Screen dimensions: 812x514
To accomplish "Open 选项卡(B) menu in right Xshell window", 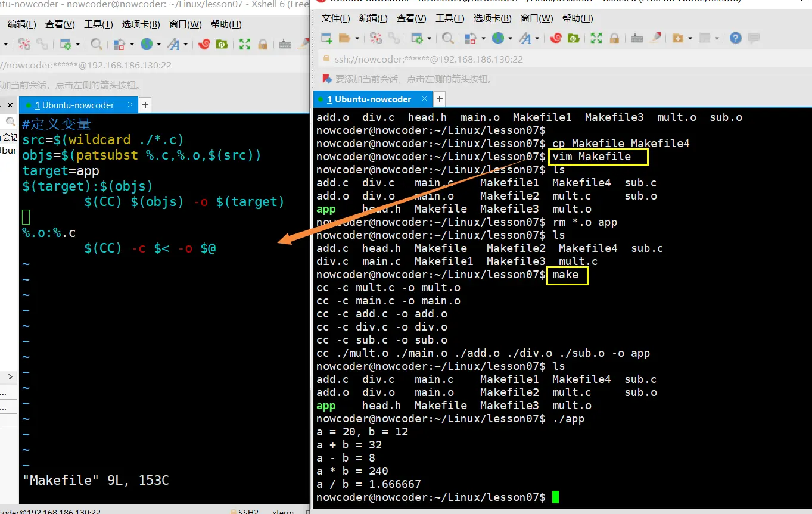I will tap(492, 18).
